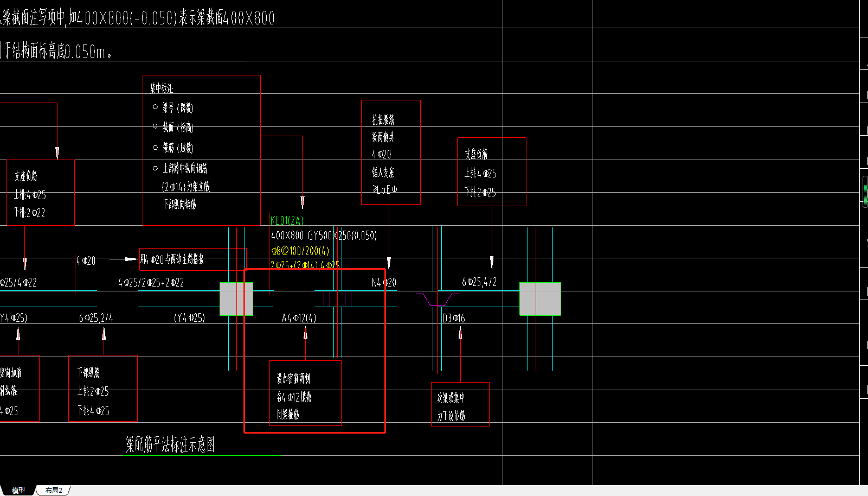
Task: Select the 上部跨中纵向钢筋 text line
Action: point(185,168)
